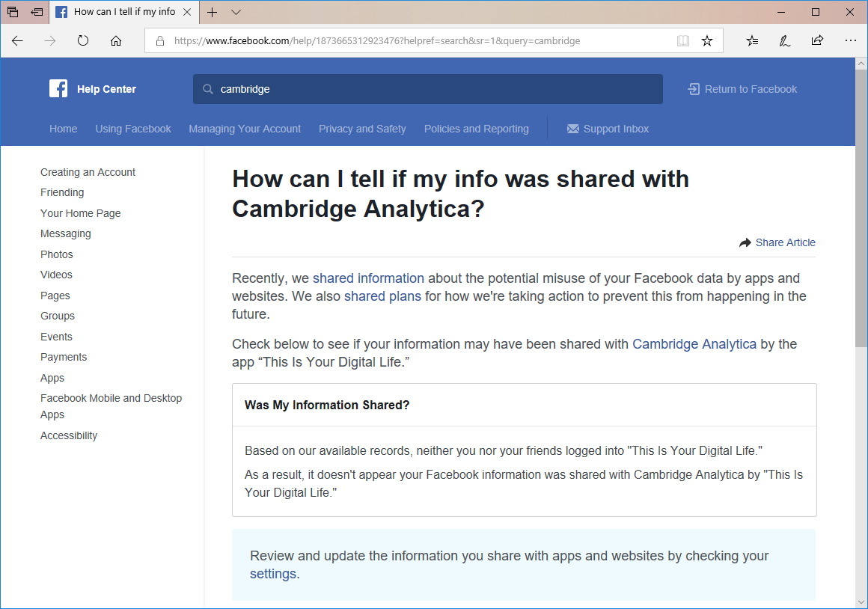Click the browser forward arrow
Image resolution: width=868 pixels, height=609 pixels.
[50, 40]
